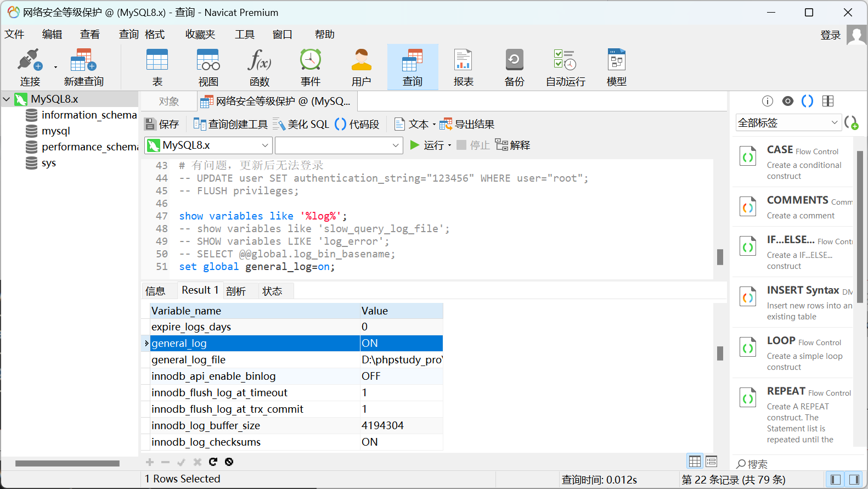Switch to the 剖析 results tab

click(x=236, y=291)
